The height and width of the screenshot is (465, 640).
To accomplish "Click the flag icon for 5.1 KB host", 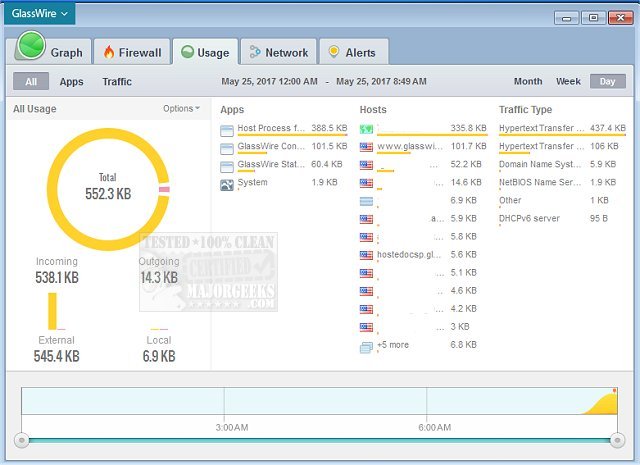I will [x=366, y=273].
